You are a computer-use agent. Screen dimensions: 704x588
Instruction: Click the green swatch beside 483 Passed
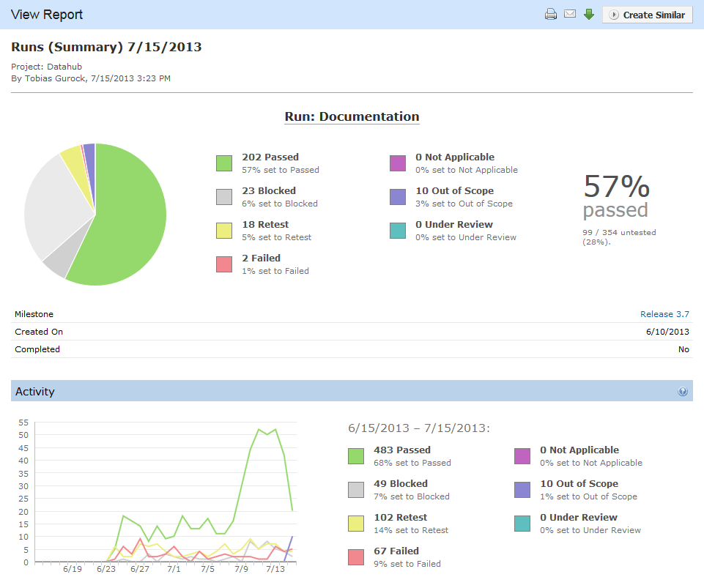(x=356, y=456)
